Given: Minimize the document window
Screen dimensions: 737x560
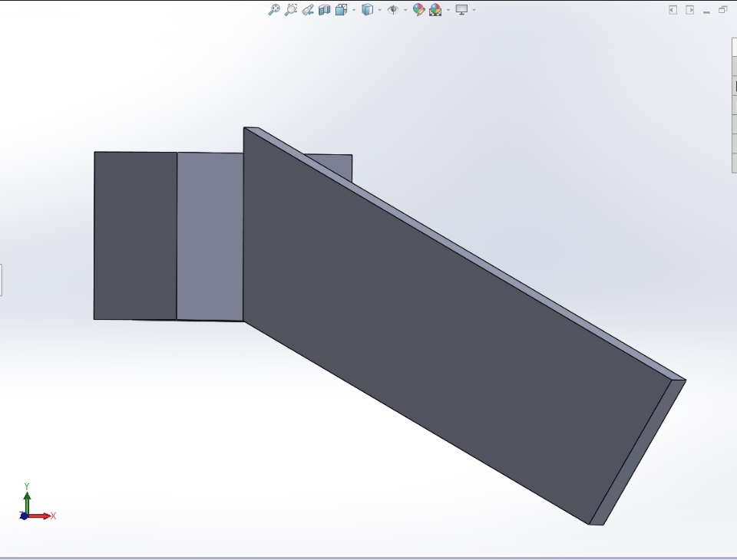Looking at the screenshot, I should [x=706, y=12].
